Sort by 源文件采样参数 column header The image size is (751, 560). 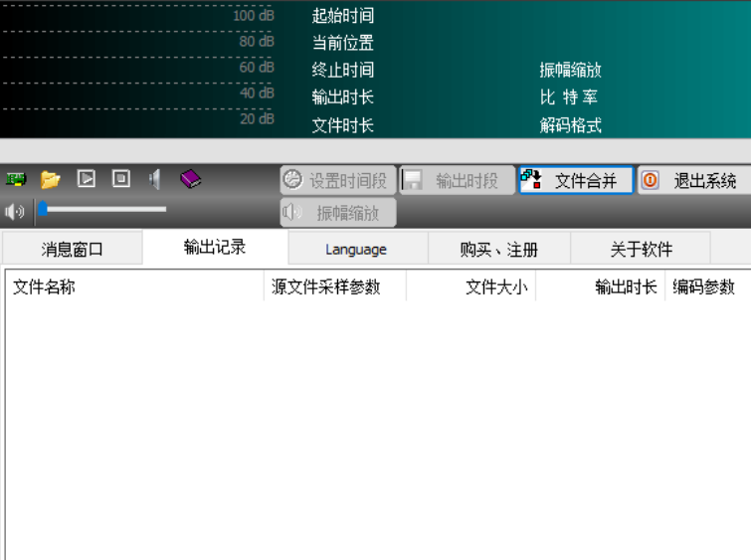click(x=335, y=286)
